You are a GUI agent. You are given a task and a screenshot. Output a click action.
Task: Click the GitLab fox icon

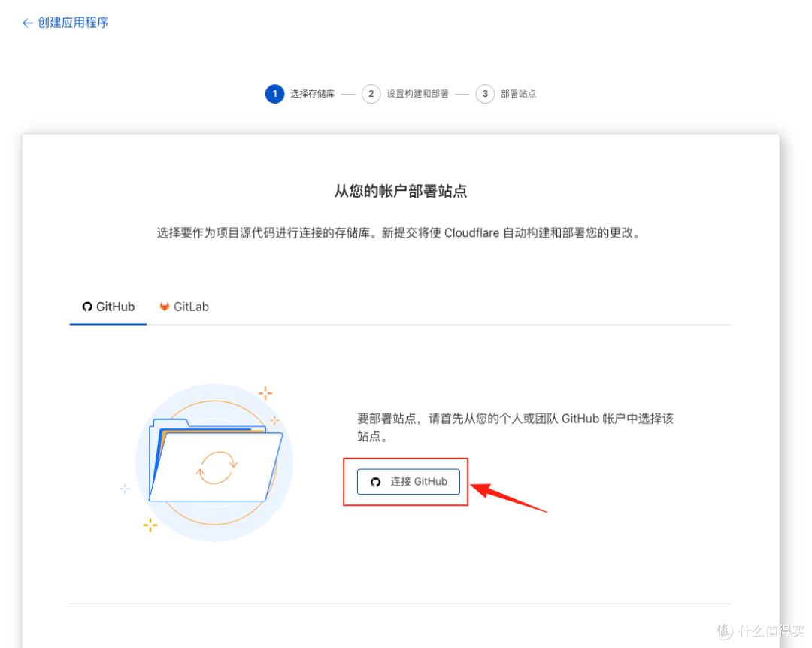(165, 306)
